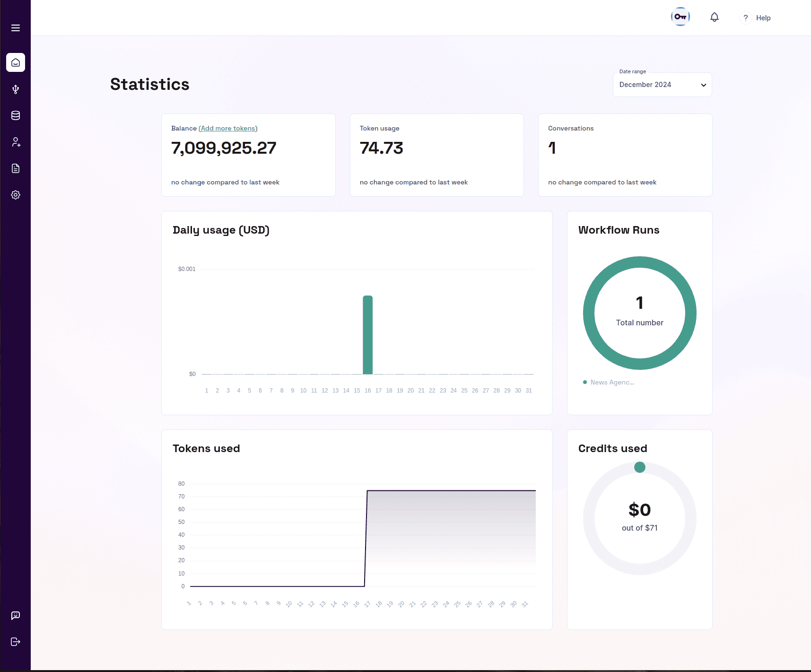The width and height of the screenshot is (811, 672).
Task: Click the logout icon in sidebar
Action: (x=16, y=642)
